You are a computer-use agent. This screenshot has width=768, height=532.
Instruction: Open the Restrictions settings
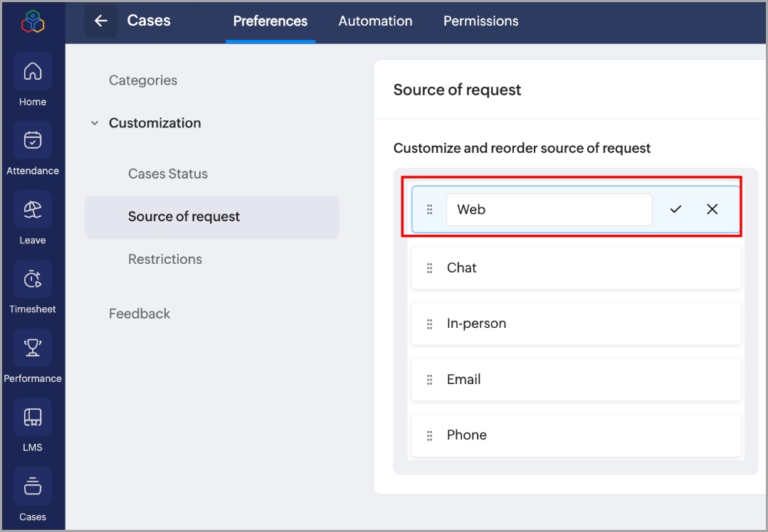[x=165, y=259]
